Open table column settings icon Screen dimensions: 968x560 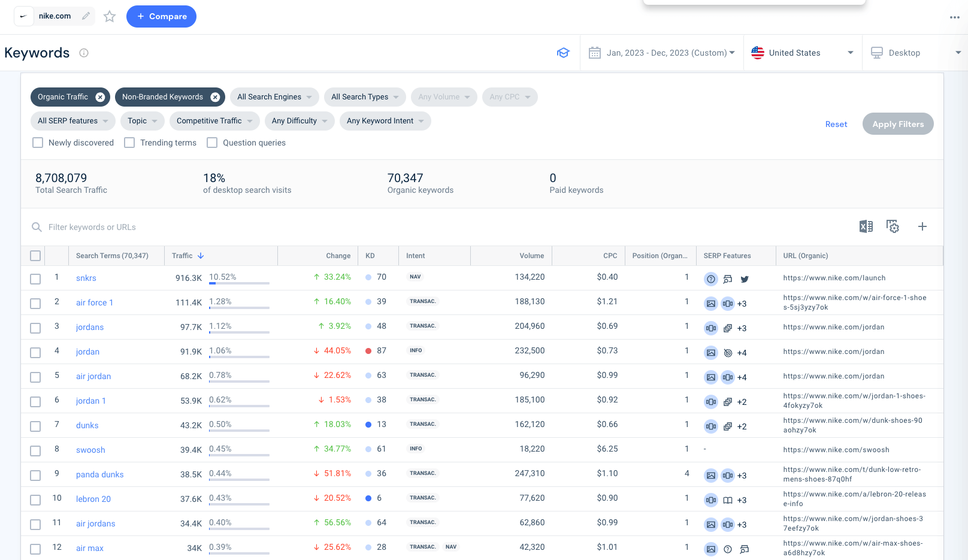[x=893, y=226]
